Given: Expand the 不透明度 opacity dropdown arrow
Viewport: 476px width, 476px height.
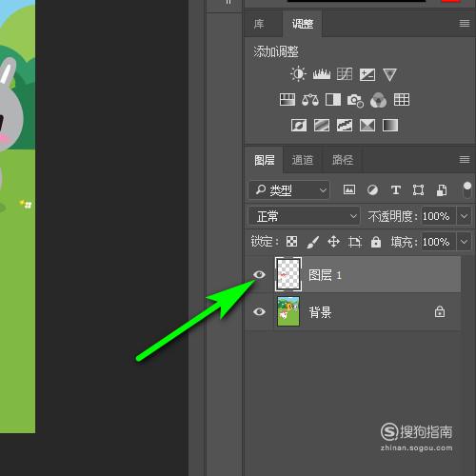Looking at the screenshot, I should point(464,216).
